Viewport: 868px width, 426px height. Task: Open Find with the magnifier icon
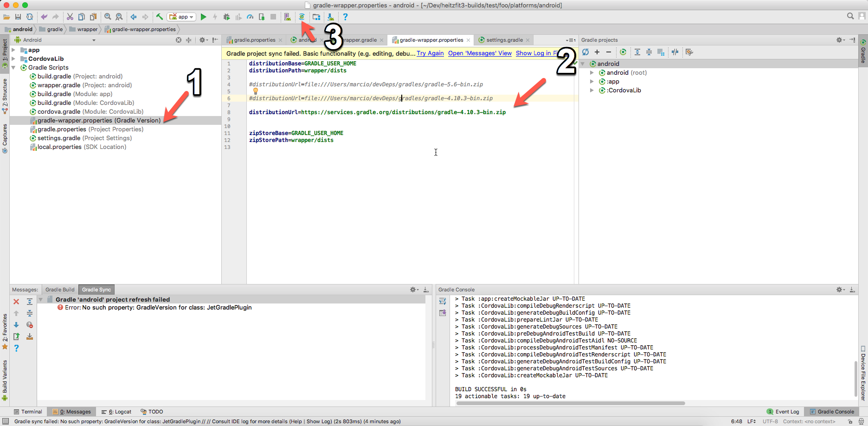(108, 17)
